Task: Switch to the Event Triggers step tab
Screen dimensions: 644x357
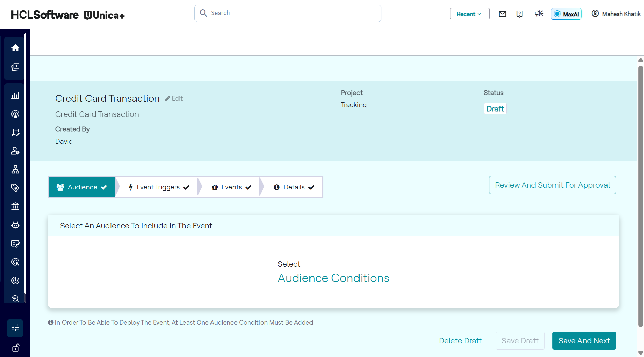Action: [x=158, y=187]
